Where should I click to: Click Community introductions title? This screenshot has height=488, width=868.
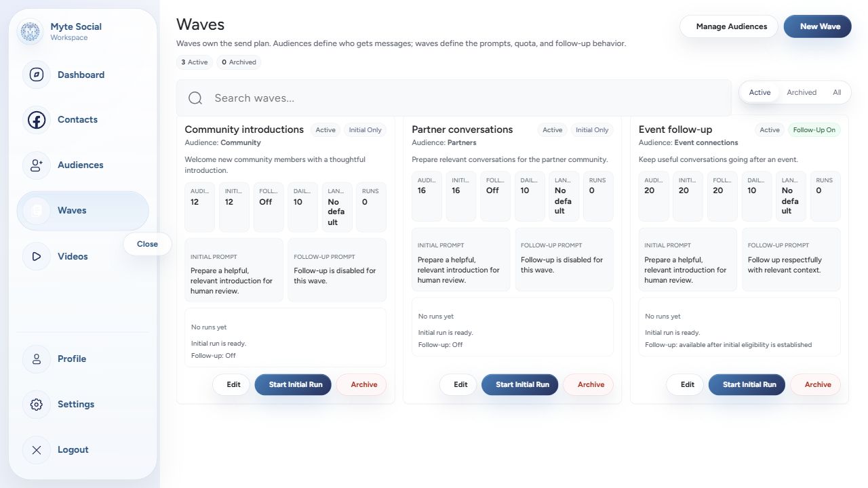coord(244,129)
